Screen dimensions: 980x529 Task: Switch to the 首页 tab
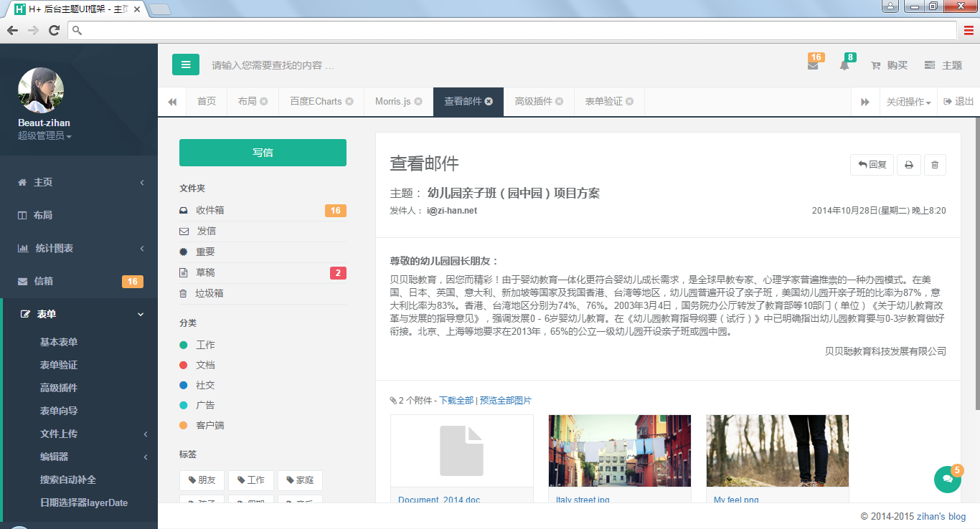pos(206,101)
